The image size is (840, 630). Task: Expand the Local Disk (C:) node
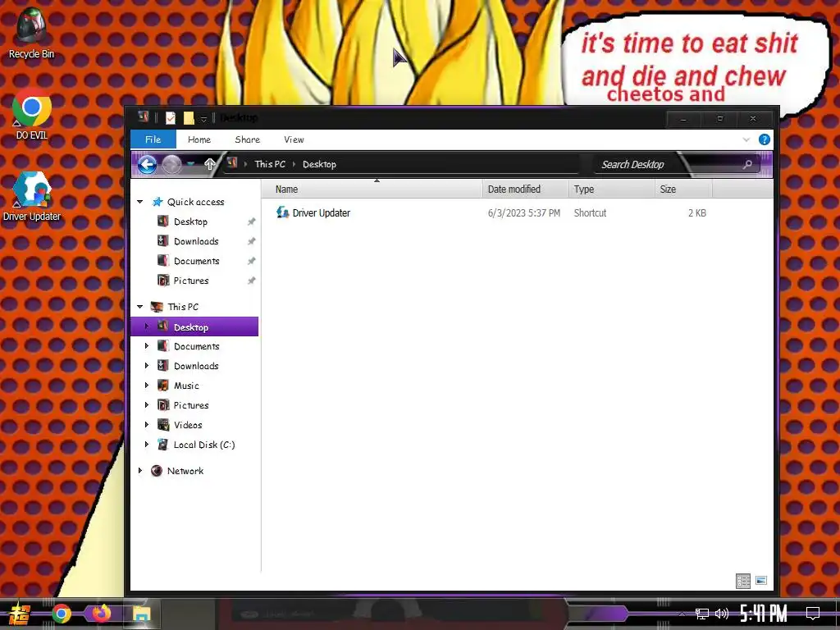(x=147, y=445)
